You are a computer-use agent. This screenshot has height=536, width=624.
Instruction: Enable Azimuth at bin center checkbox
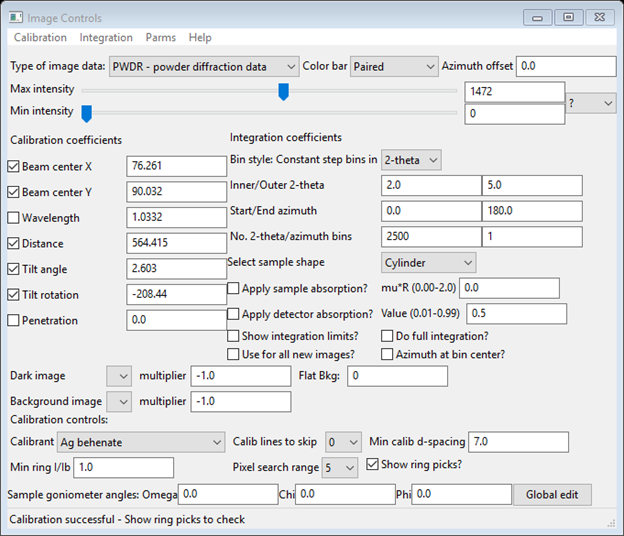pyautogui.click(x=387, y=354)
